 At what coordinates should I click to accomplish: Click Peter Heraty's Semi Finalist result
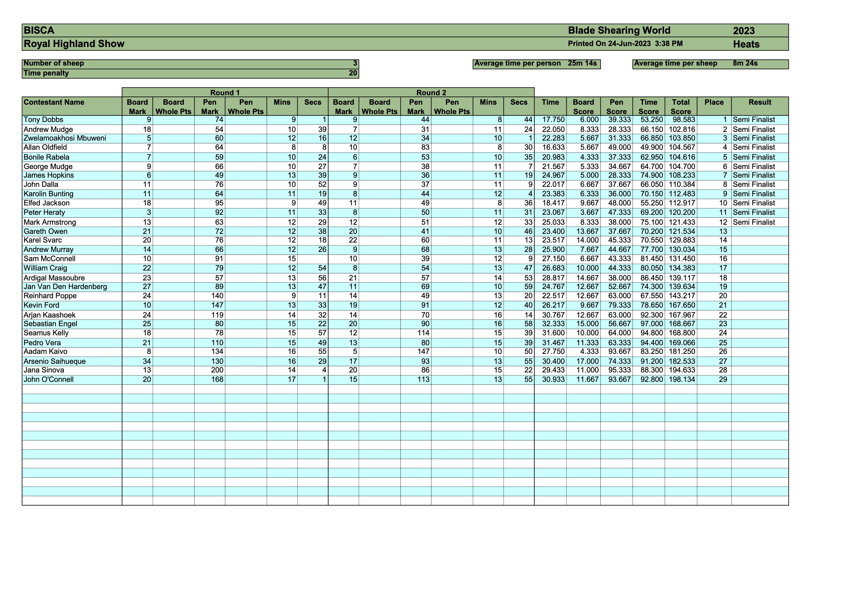click(x=753, y=213)
